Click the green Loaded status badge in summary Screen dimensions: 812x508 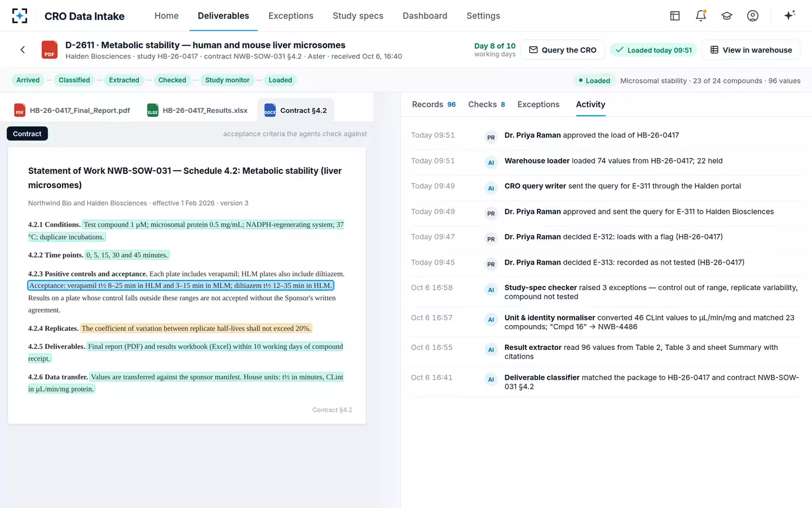point(594,81)
